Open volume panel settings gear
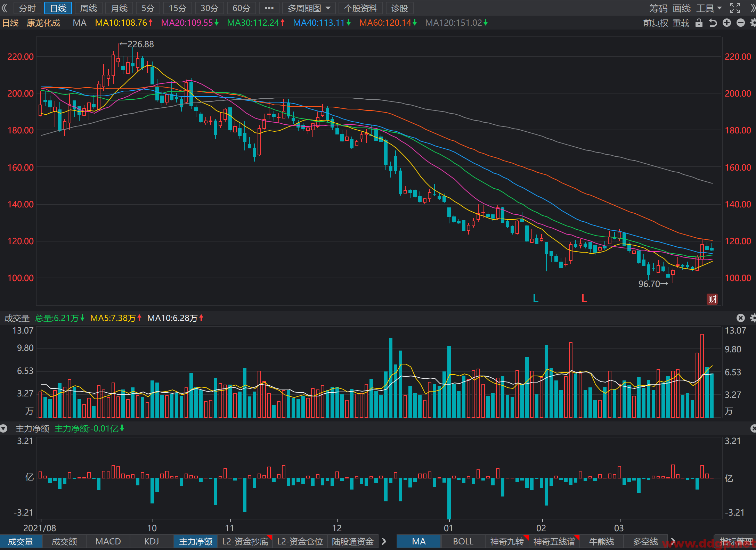The image size is (756, 550). 753,318
